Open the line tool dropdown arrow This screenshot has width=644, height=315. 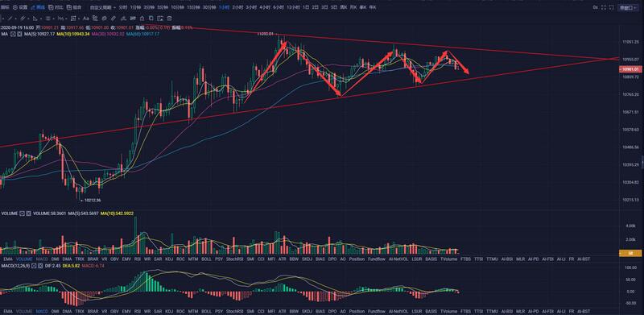(x=15, y=19)
